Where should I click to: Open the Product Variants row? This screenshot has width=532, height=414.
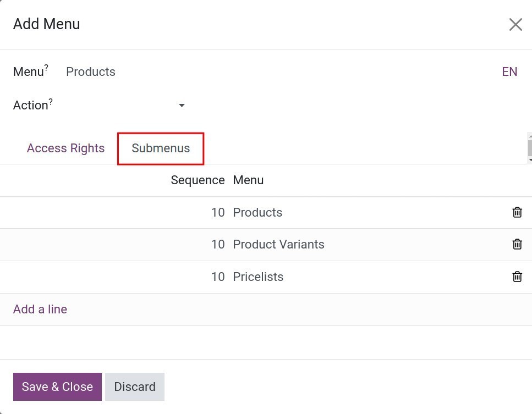tap(266, 245)
